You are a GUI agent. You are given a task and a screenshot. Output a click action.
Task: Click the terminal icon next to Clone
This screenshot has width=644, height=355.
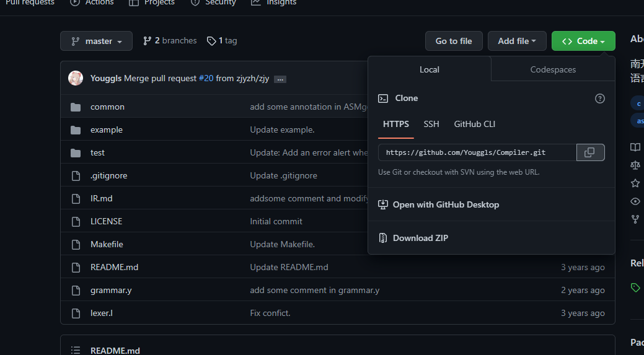383,99
